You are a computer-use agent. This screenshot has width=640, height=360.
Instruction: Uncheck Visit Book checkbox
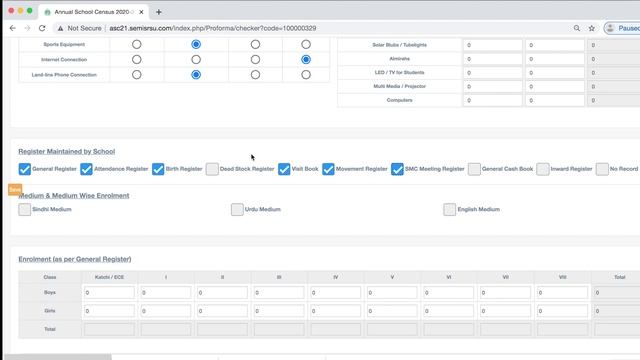coord(284,169)
